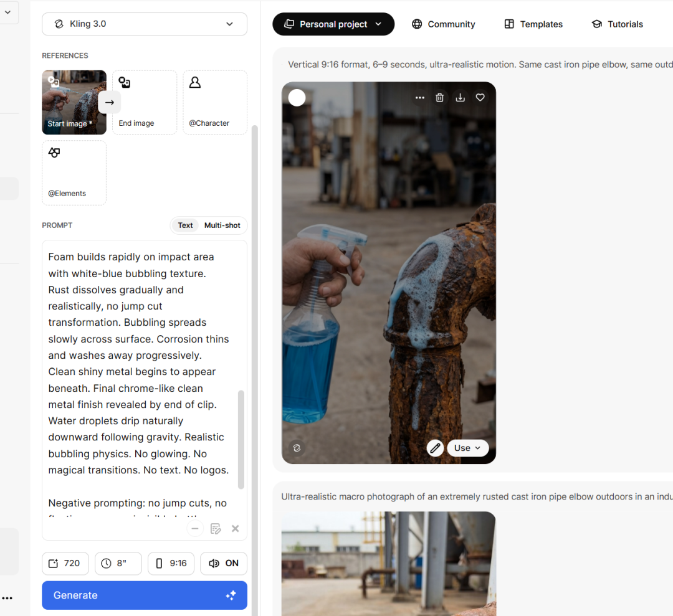Click the trash delete icon on video
The height and width of the screenshot is (616, 673).
coord(440,97)
